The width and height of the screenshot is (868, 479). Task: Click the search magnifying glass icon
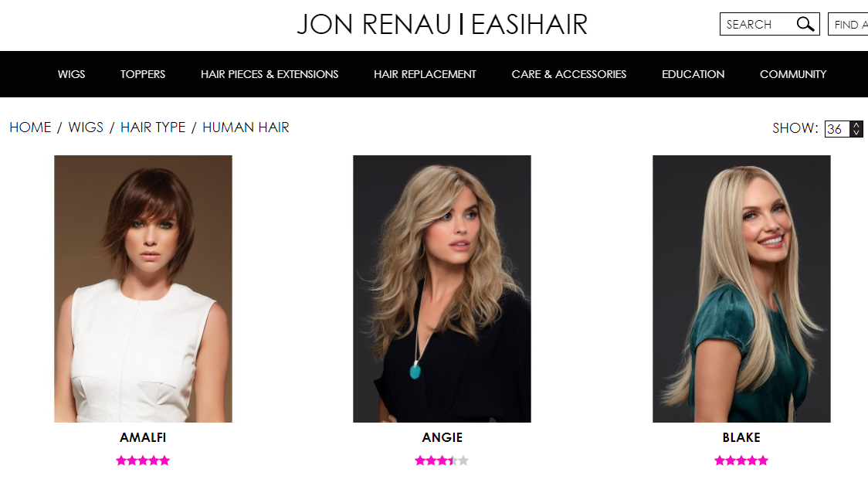coord(805,25)
